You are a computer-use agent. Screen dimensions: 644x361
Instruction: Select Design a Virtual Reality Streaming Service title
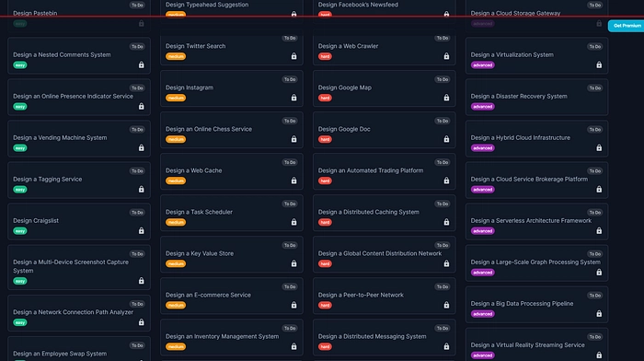click(x=528, y=345)
